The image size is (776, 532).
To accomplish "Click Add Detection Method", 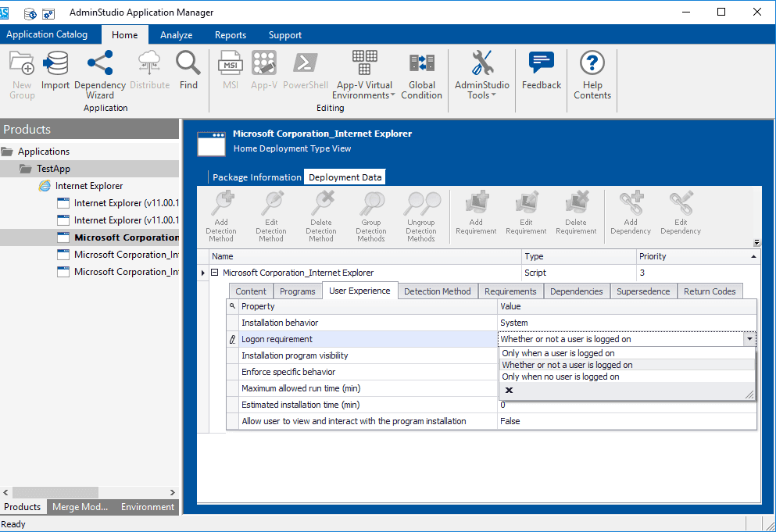I will click(221, 216).
